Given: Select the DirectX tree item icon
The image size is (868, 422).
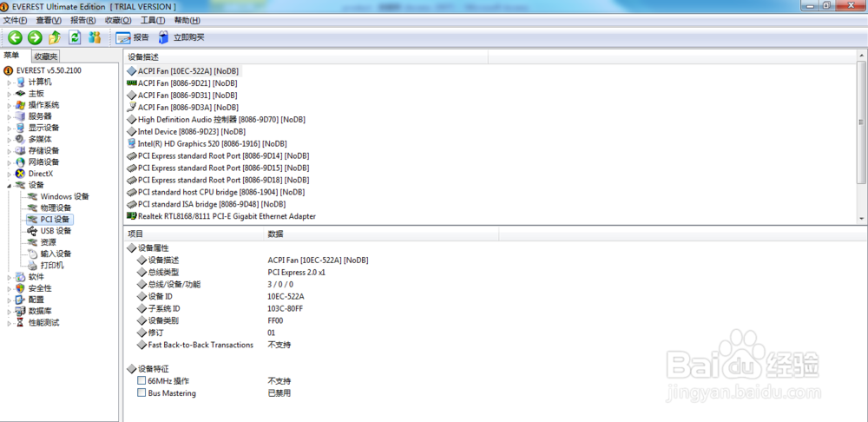Looking at the screenshot, I should 20,174.
